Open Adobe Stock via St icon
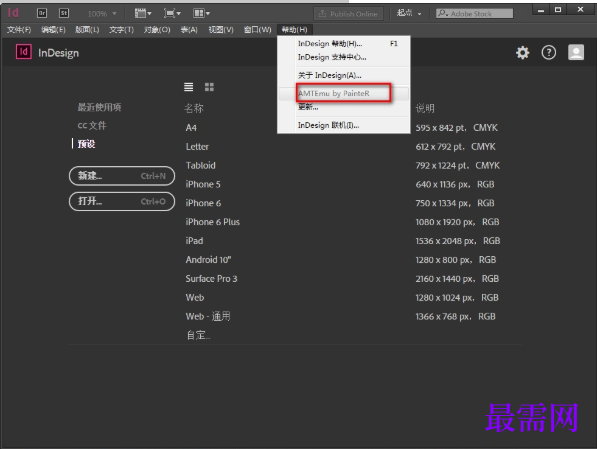Image resolution: width=597 pixels, height=449 pixels. pos(64,13)
